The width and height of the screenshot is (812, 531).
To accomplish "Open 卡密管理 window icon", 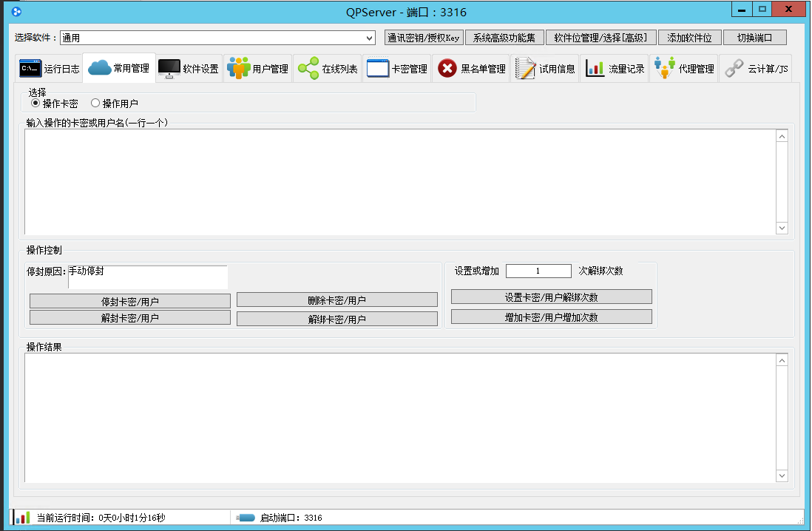I will pos(377,69).
